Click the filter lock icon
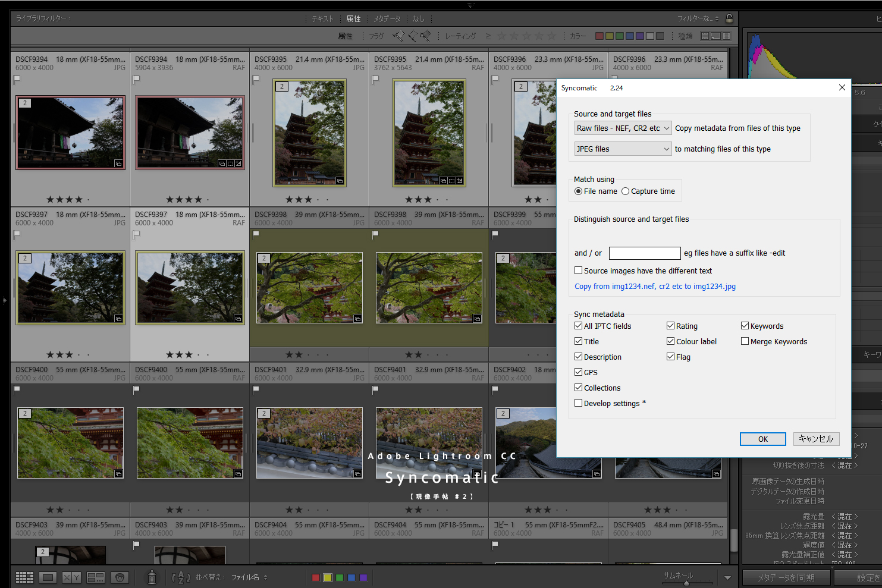 729,18
